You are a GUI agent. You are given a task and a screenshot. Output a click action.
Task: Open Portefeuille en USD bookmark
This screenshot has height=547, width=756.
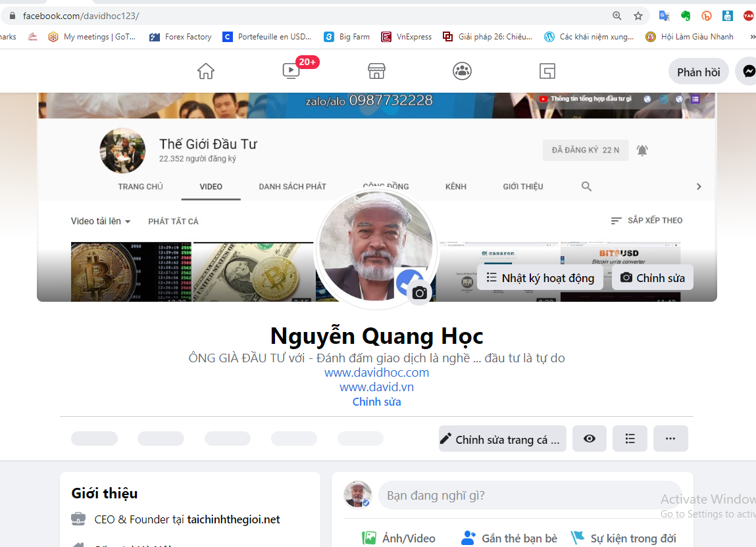[266, 37]
